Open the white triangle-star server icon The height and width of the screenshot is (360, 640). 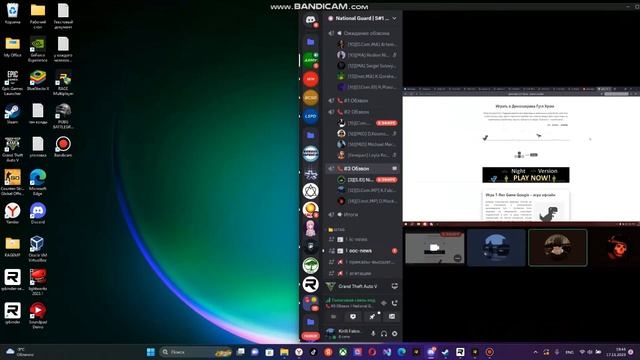click(310, 191)
